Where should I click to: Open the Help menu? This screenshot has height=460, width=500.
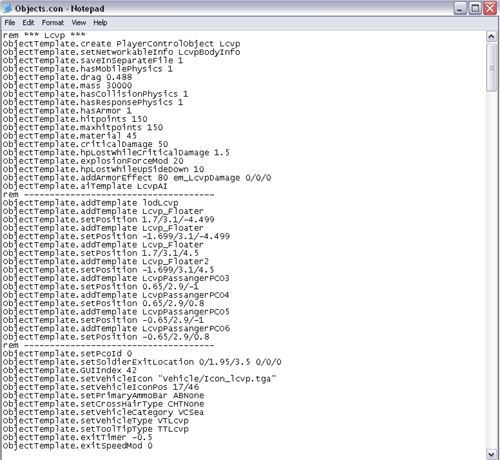100,23
